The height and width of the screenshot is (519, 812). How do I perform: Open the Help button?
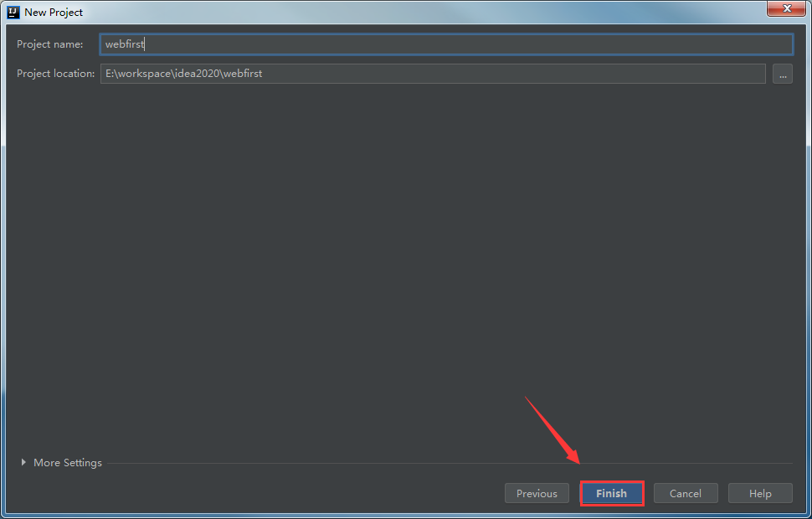tap(760, 493)
